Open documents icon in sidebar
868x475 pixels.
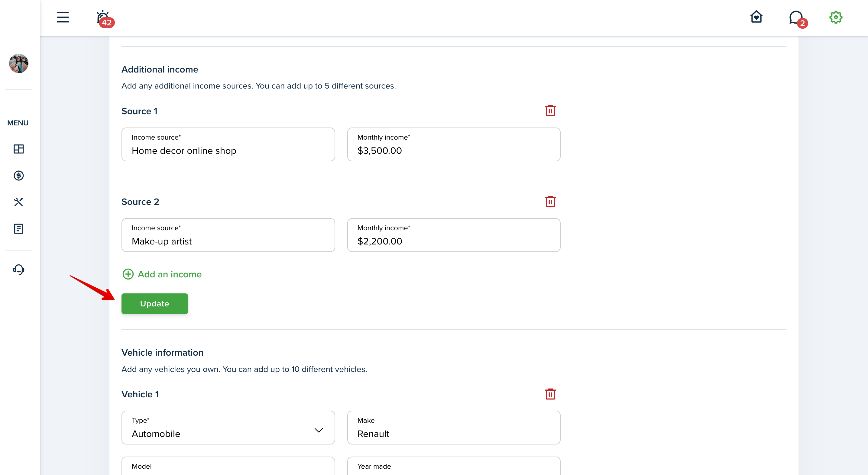(18, 229)
